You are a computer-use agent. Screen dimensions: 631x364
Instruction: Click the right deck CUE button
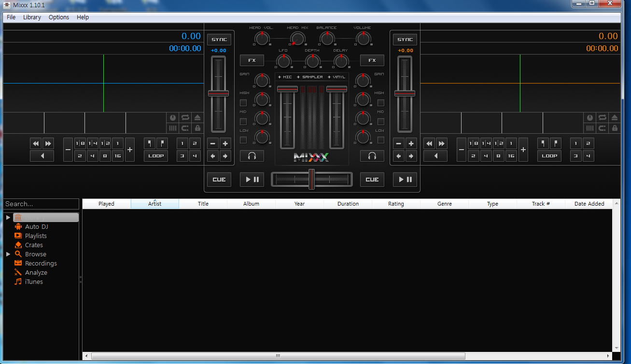372,180
